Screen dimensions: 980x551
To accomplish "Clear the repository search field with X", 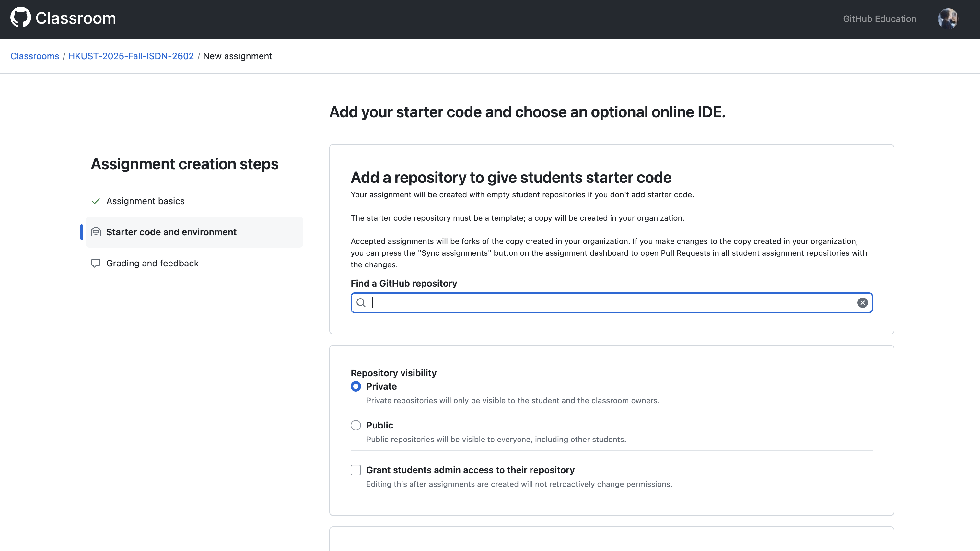I will point(862,303).
